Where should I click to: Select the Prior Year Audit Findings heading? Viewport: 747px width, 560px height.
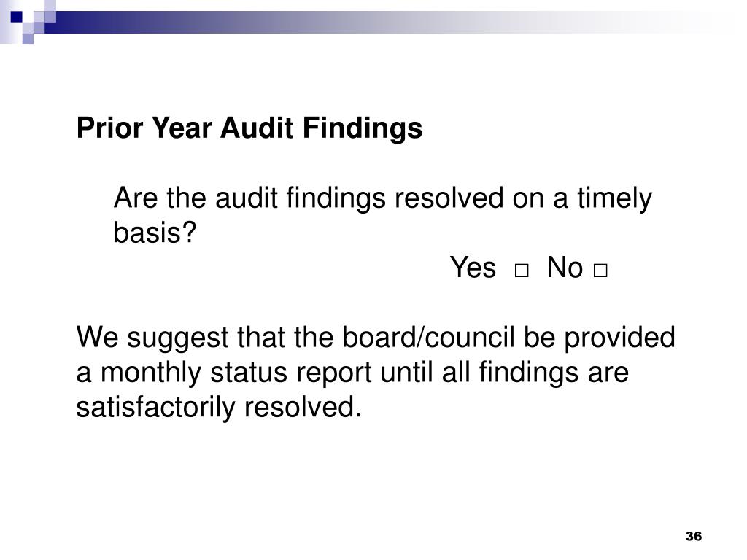249,128
